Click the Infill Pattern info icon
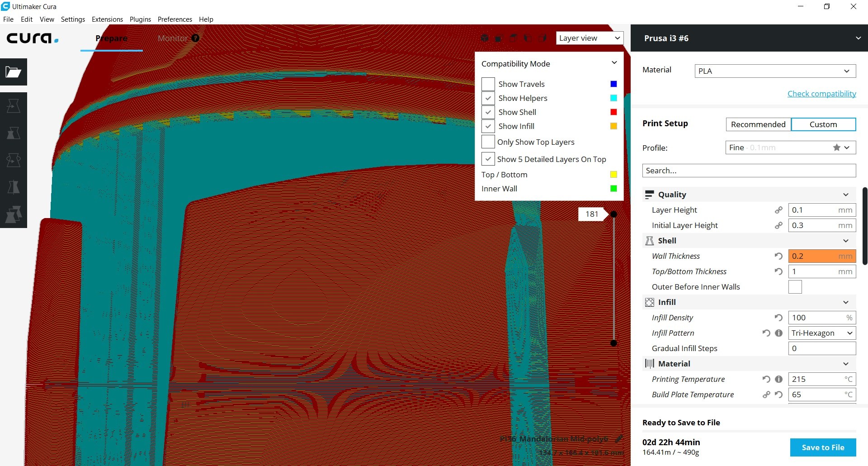 coord(778,333)
